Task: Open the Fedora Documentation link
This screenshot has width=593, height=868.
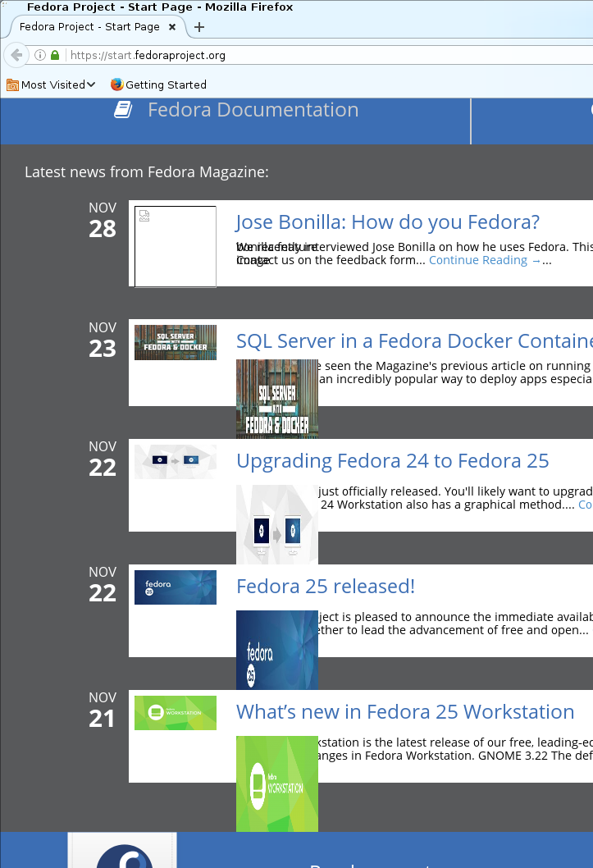Action: tap(253, 110)
